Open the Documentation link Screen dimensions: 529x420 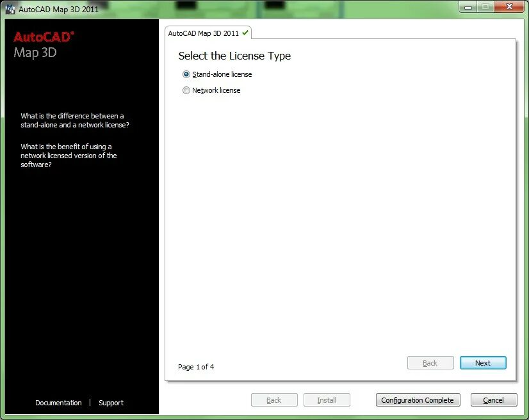(x=58, y=403)
